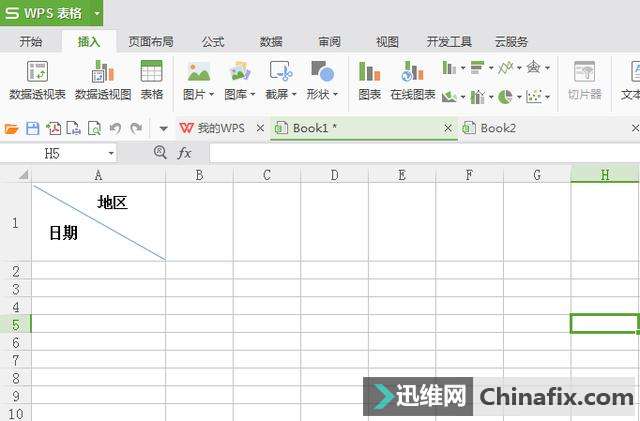Image resolution: width=640 pixels, height=421 pixels.
Task: Switch to the 开始 (Home) tab
Action: (31, 42)
